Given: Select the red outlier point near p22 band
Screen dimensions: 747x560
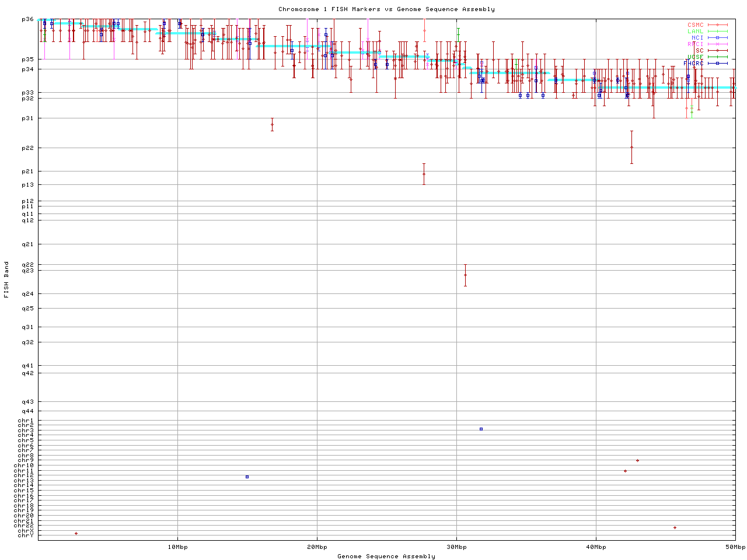Looking at the screenshot, I should (x=631, y=147).
